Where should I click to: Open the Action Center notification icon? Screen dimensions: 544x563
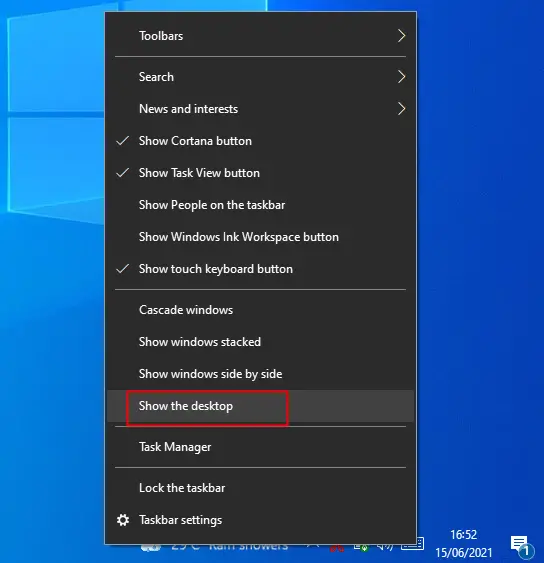click(x=521, y=546)
